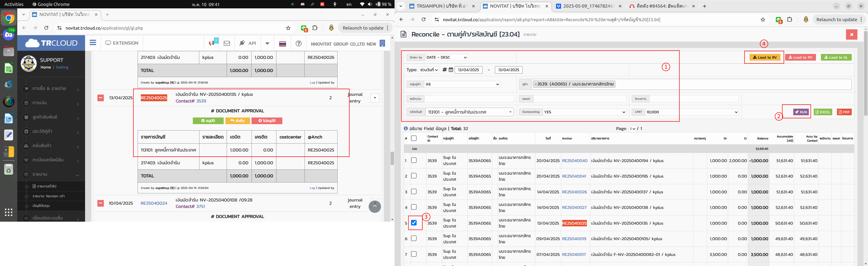Screen dimensions: 868x266
Task: Open the Outstanding YES dropdown
Action: click(584, 112)
